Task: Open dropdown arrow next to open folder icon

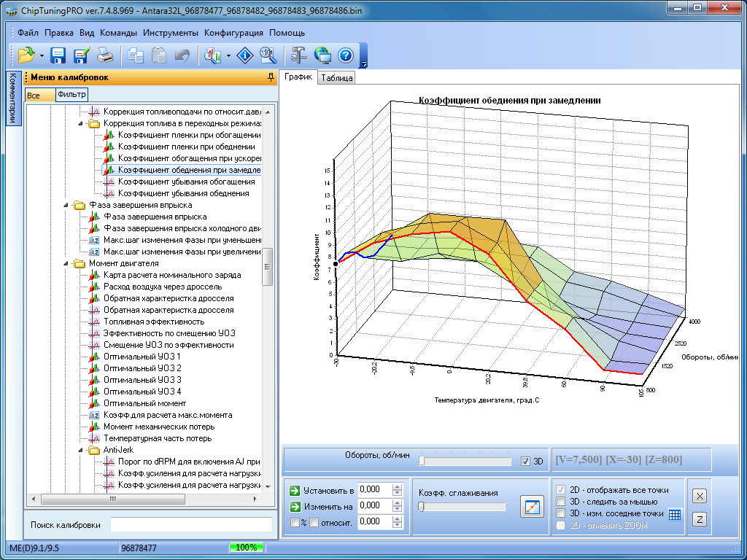Action: pos(42,55)
